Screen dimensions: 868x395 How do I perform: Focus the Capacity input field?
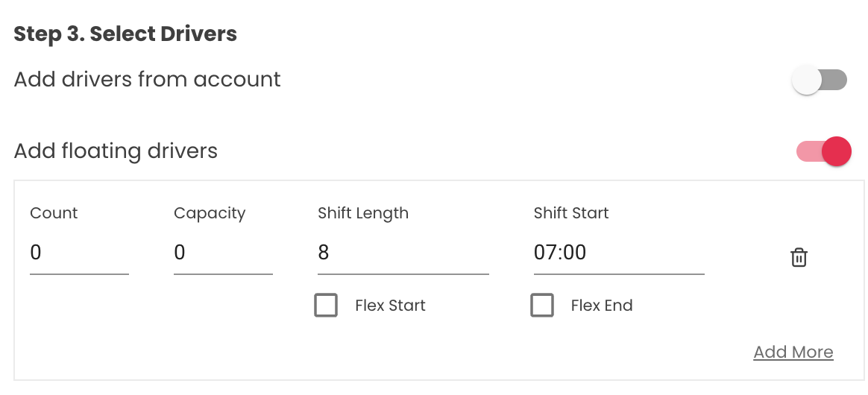tap(223, 253)
